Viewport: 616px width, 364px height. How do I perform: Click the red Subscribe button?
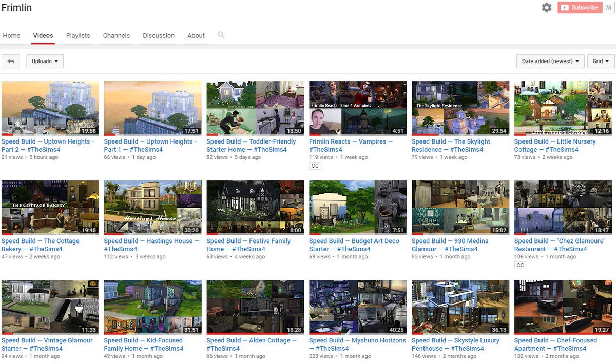click(x=580, y=8)
